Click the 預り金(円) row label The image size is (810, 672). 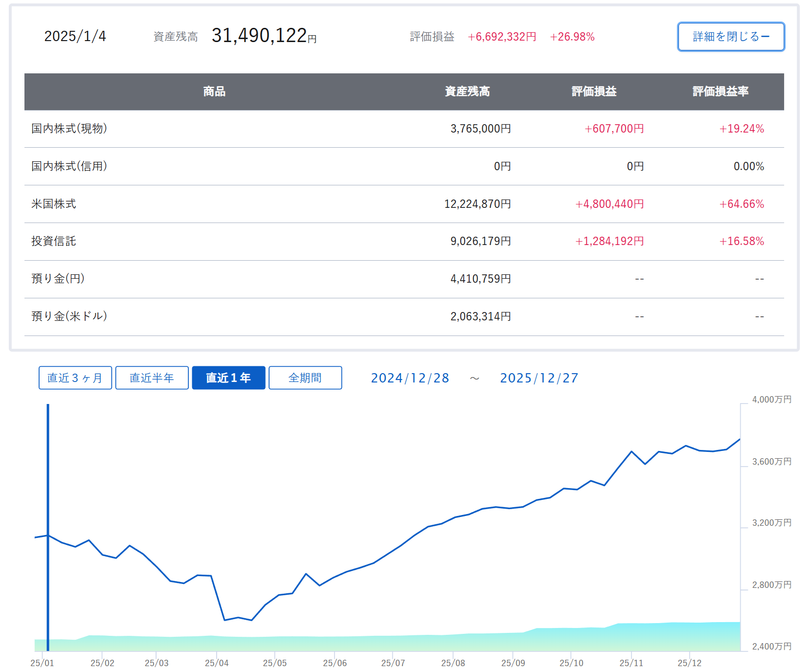pyautogui.click(x=58, y=279)
